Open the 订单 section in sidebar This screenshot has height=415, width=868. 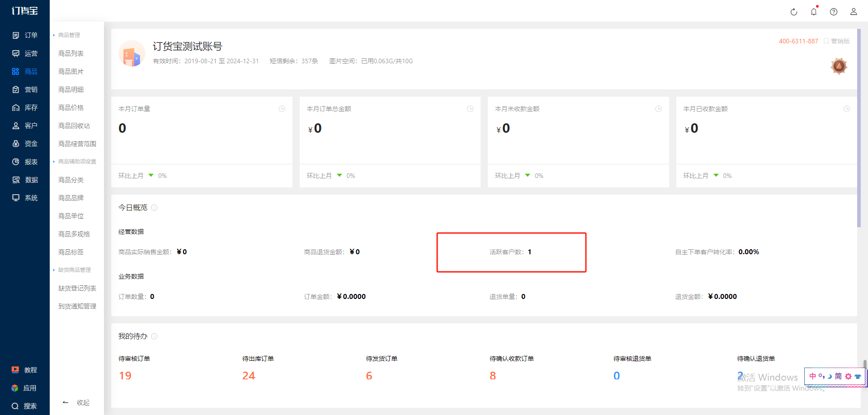[25, 35]
